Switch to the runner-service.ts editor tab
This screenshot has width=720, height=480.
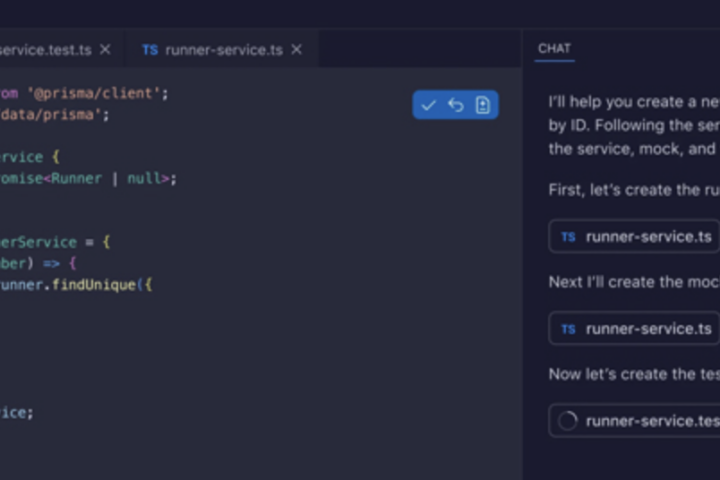(222, 49)
